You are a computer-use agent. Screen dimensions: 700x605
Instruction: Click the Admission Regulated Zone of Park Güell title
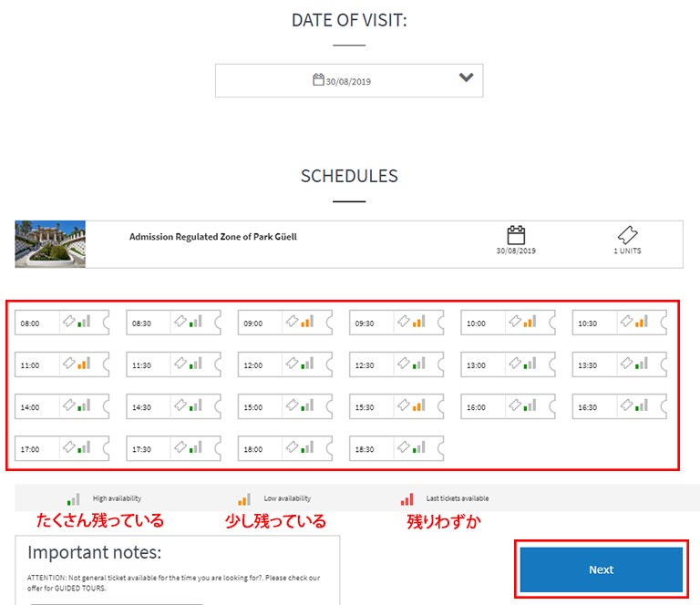pyautogui.click(x=213, y=237)
